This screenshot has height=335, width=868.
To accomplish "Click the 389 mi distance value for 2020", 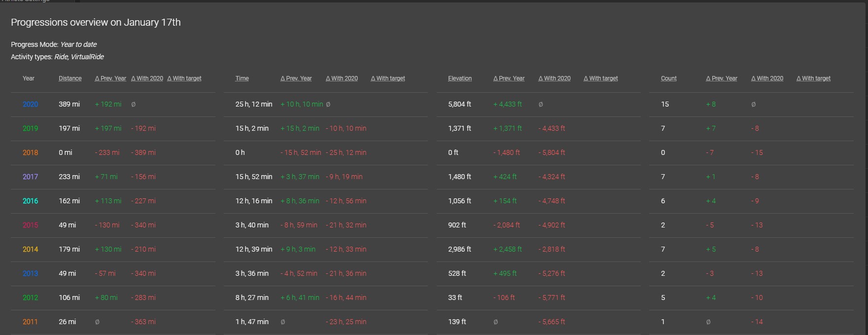I will (69, 104).
